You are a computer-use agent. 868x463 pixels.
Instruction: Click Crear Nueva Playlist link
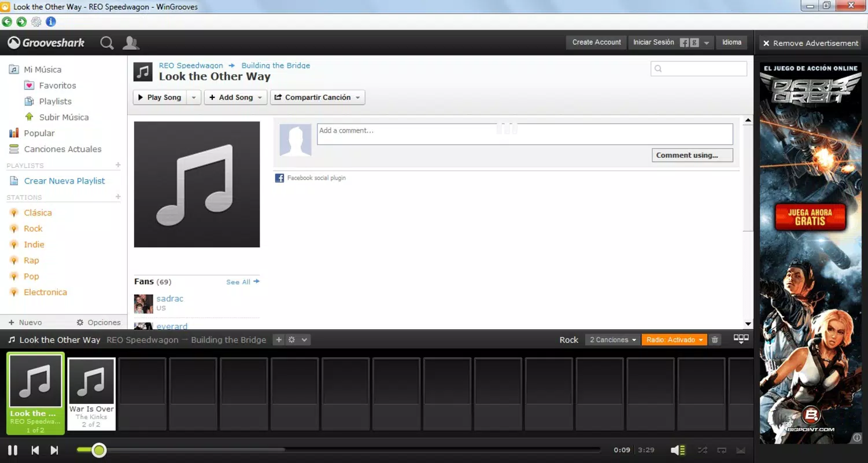[65, 181]
